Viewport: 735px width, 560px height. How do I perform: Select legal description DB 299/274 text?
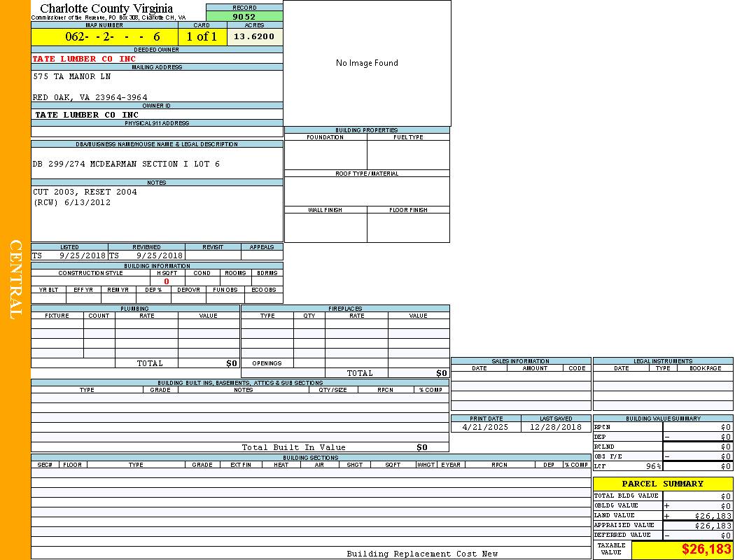[126, 164]
